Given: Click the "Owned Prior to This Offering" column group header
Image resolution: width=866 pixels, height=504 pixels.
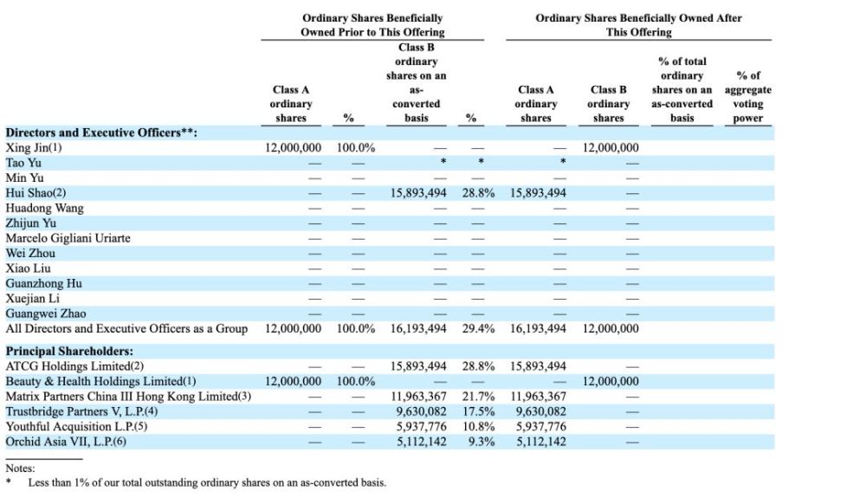Looking at the screenshot, I should 372,25.
